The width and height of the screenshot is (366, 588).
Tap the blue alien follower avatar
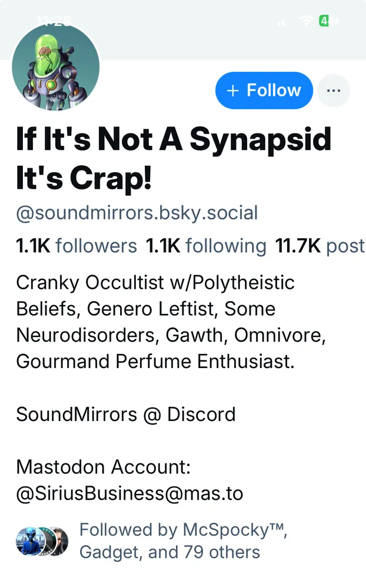(x=30, y=542)
